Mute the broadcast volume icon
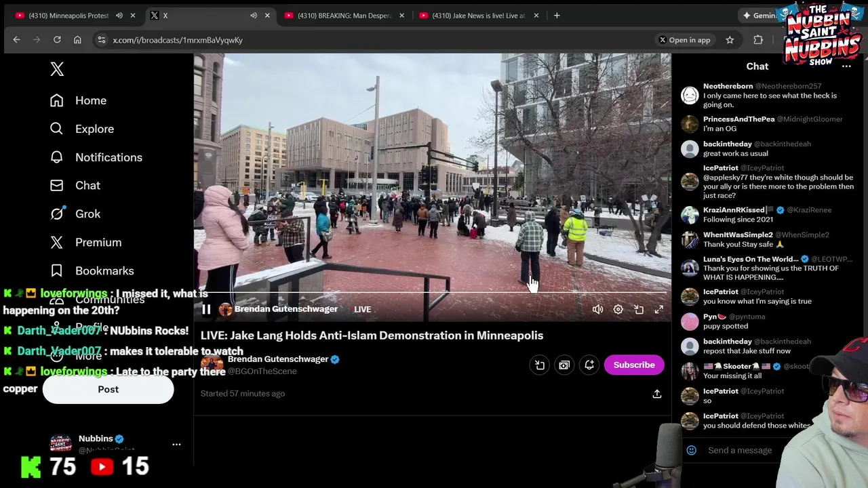This screenshot has height=488, width=868. pyautogui.click(x=597, y=310)
